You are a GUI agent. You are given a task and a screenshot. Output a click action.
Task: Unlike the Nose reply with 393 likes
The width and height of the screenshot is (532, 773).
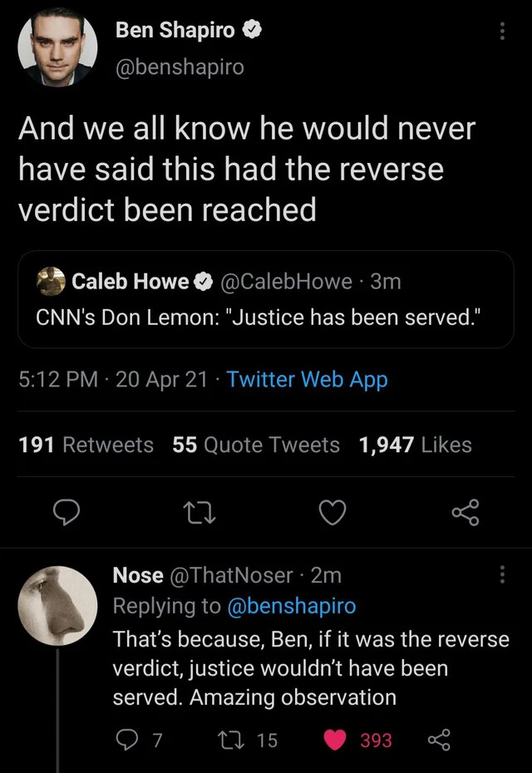tap(336, 740)
